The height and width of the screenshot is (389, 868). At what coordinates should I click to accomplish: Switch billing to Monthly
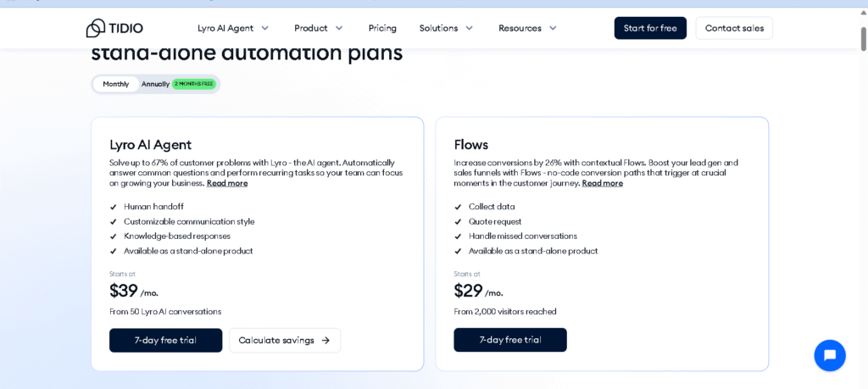pos(116,84)
